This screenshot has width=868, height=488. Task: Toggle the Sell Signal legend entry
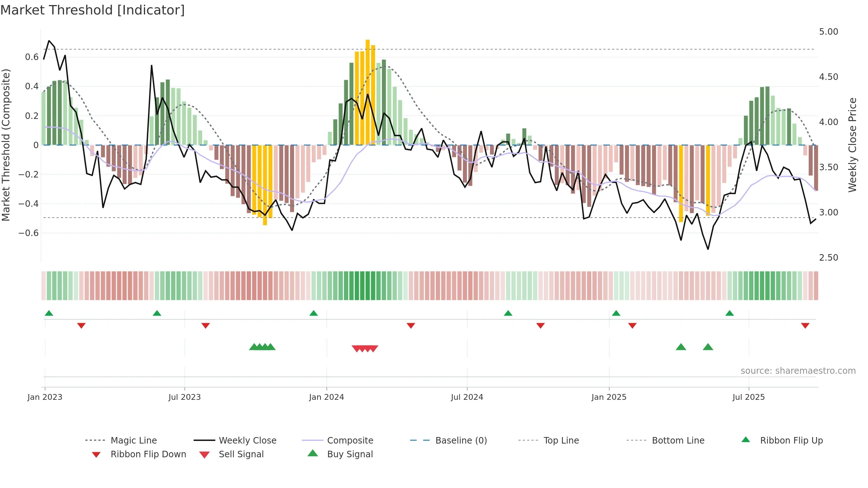coord(231,454)
